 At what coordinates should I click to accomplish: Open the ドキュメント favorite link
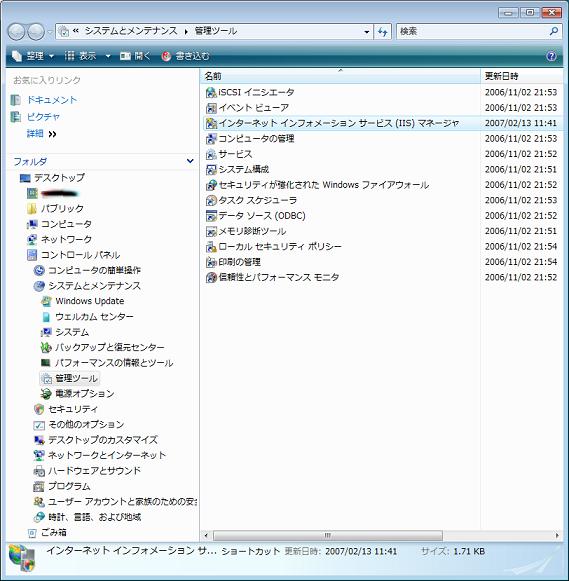52,100
